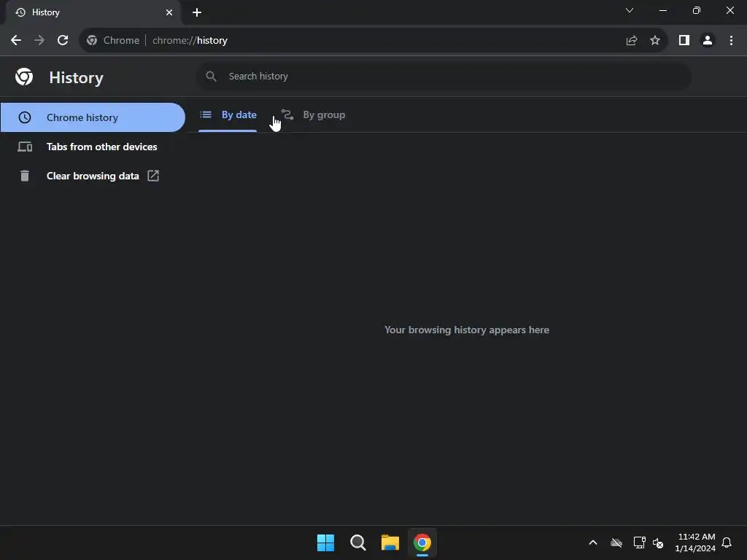Click the OneDrive cloud tray icon
This screenshot has height=560, width=747.
click(x=616, y=542)
